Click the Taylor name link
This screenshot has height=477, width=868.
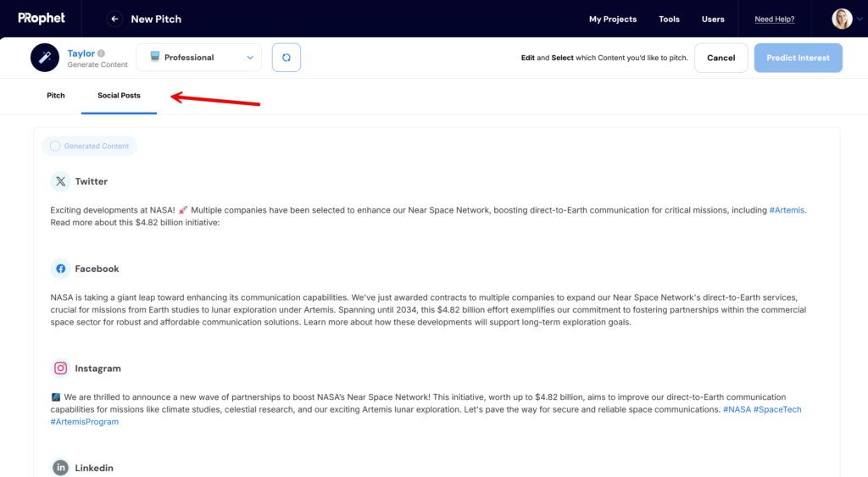(x=81, y=53)
